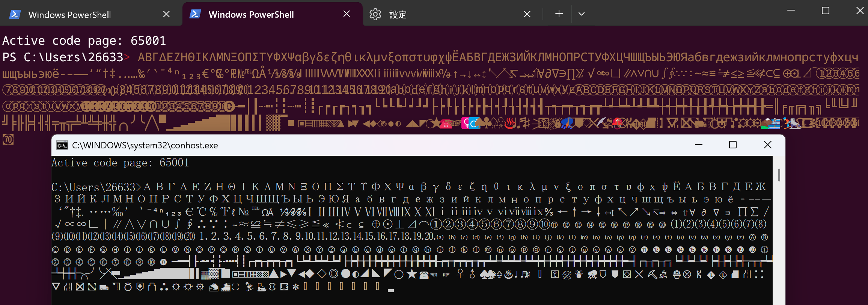Open a new tab with the plus button
This screenshot has width=868, height=305.
[x=559, y=14]
